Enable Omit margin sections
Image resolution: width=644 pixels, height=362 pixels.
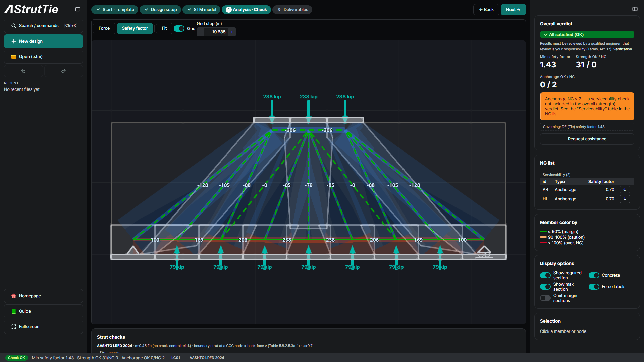pos(545,298)
